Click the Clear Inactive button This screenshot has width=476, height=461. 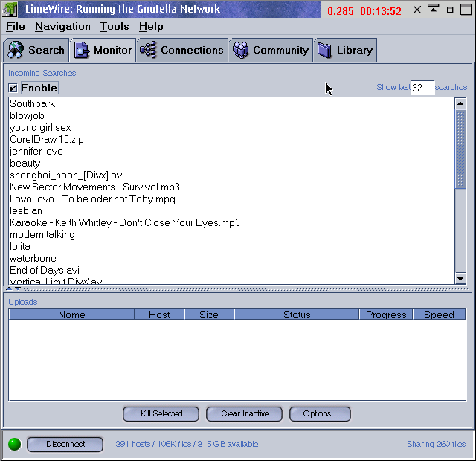point(245,414)
